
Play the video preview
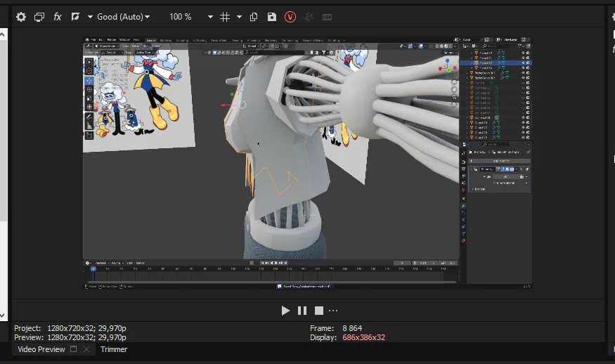(285, 311)
